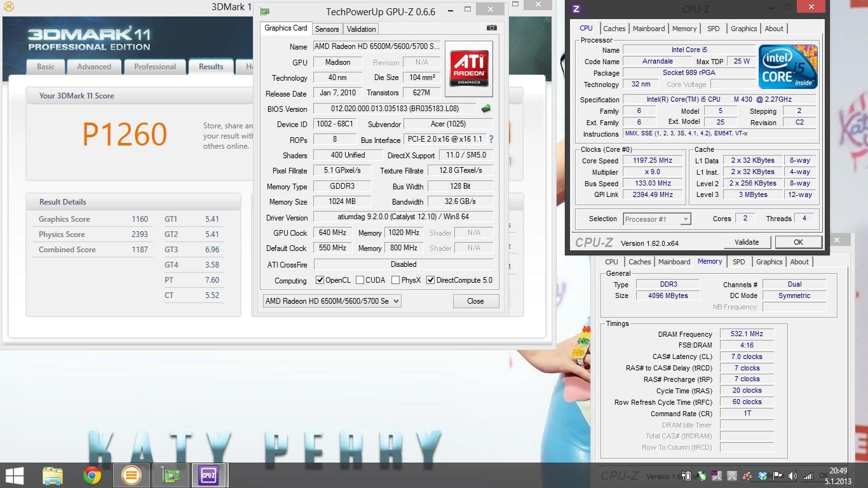Click the battery power tray icon

click(x=687, y=476)
